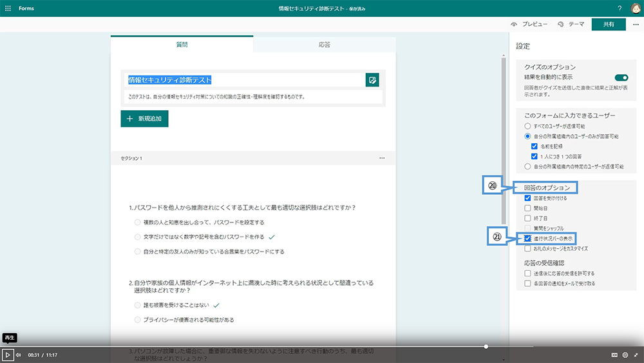Image resolution: width=644 pixels, height=363 pixels.
Task: Open the user profile avatar
Action: pyautogui.click(x=636, y=8)
